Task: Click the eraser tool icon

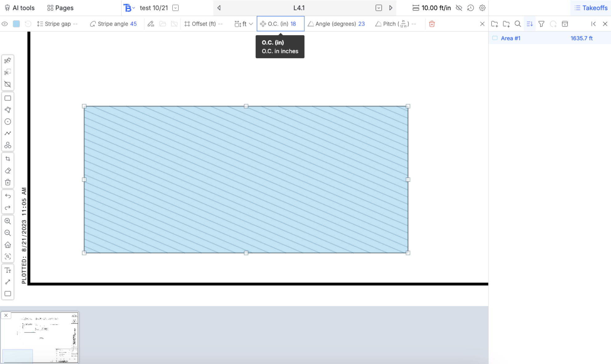Action: tap(8, 171)
